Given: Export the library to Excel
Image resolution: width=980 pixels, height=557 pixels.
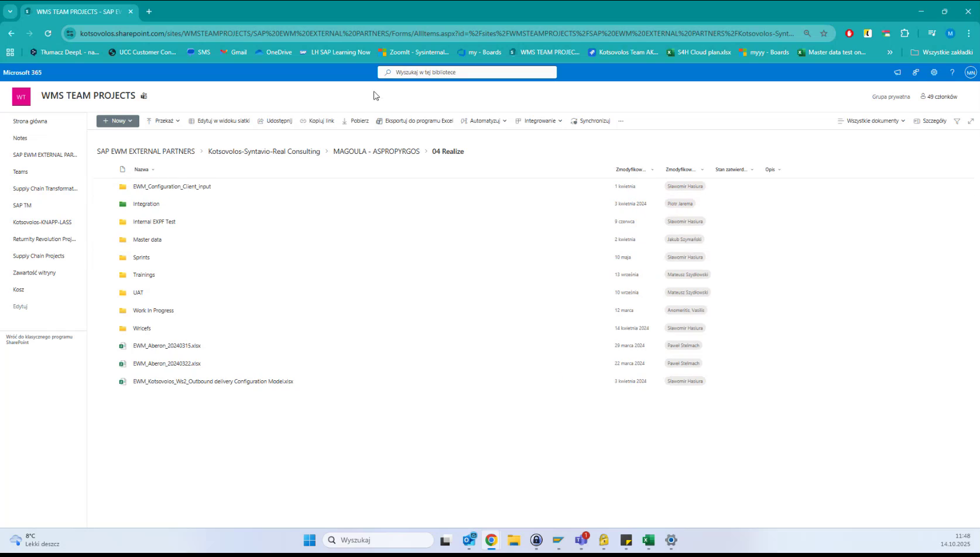Looking at the screenshot, I should tap(414, 121).
